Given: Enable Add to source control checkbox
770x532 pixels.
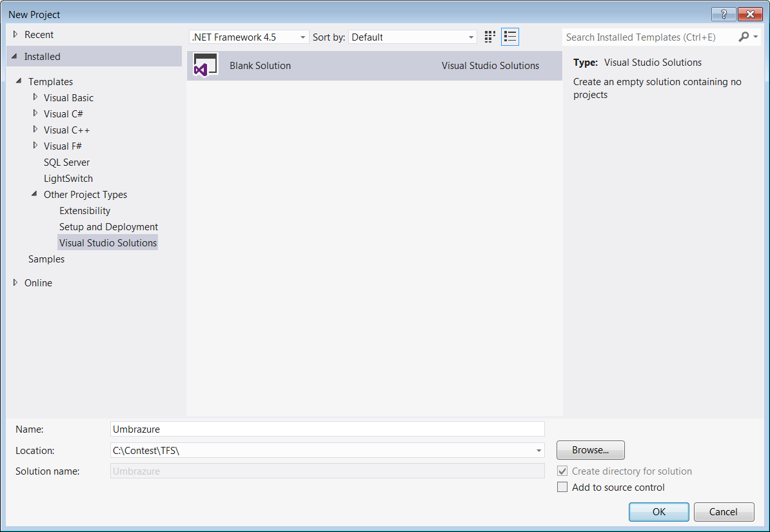Looking at the screenshot, I should pos(562,488).
